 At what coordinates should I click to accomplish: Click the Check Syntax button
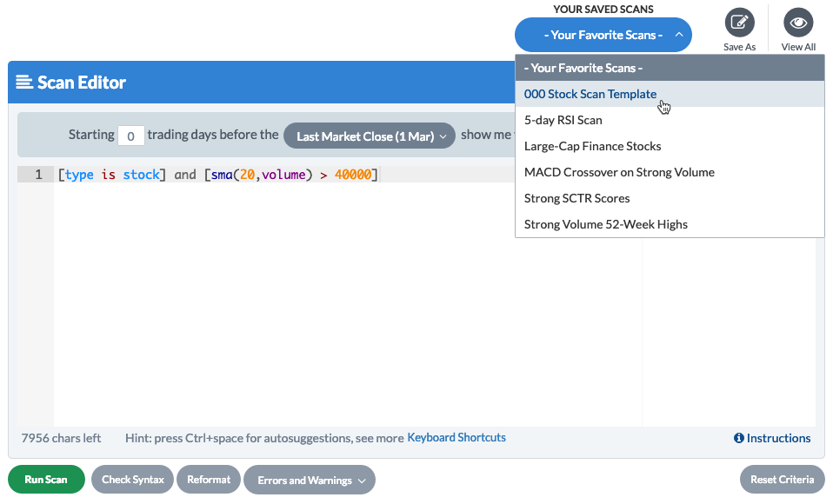132,480
